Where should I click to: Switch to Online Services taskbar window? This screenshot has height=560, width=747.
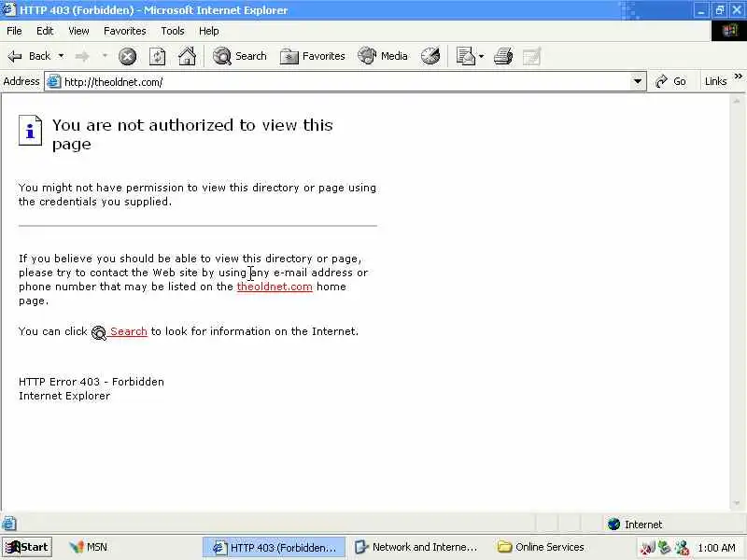point(542,547)
